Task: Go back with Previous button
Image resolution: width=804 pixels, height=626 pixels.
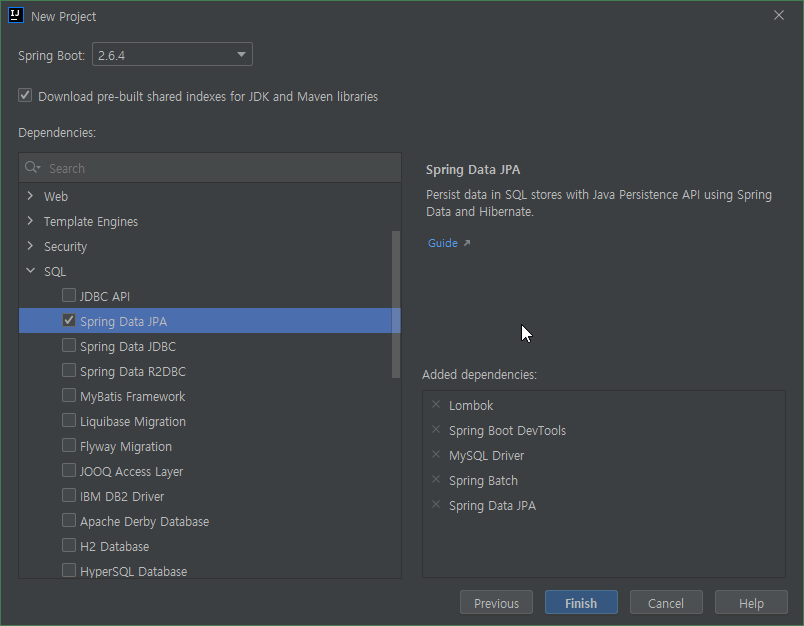Action: click(496, 603)
